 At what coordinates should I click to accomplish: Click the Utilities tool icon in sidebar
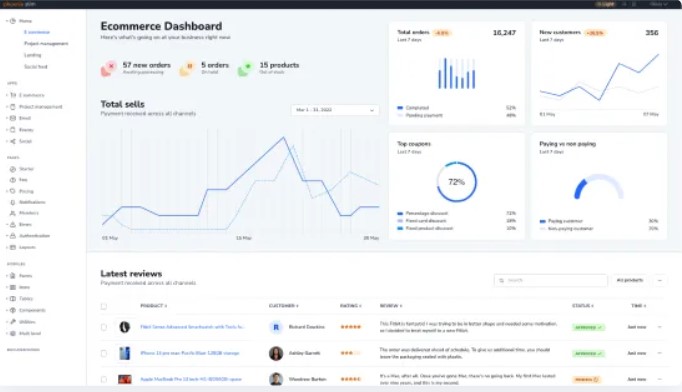[x=13, y=322]
